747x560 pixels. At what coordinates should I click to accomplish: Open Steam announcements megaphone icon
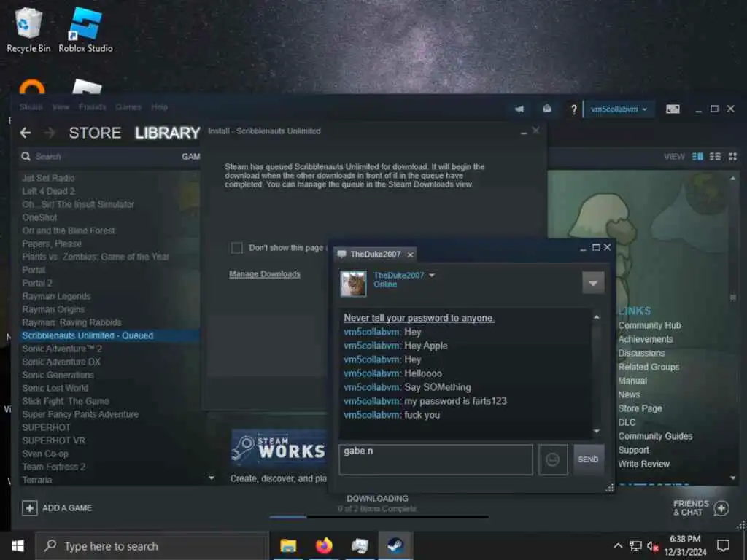[x=519, y=109]
